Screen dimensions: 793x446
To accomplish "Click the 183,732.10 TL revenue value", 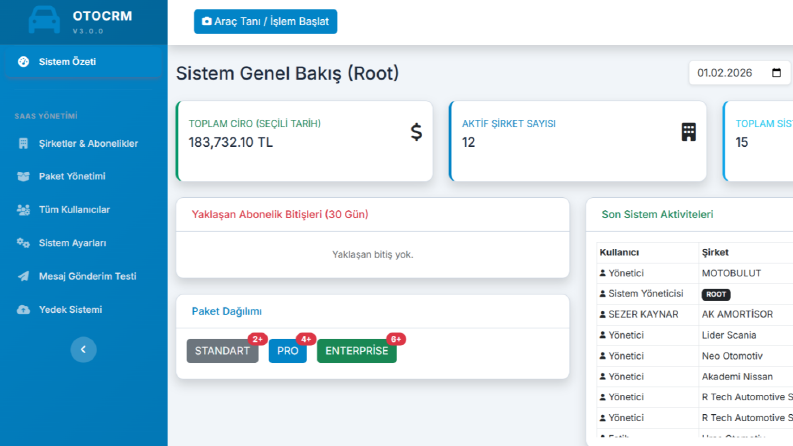I will [x=231, y=143].
